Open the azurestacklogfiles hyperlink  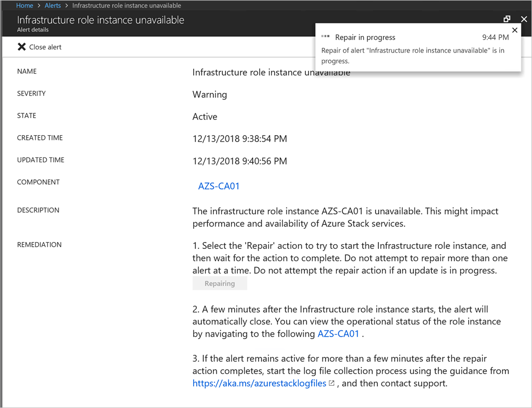[260, 383]
